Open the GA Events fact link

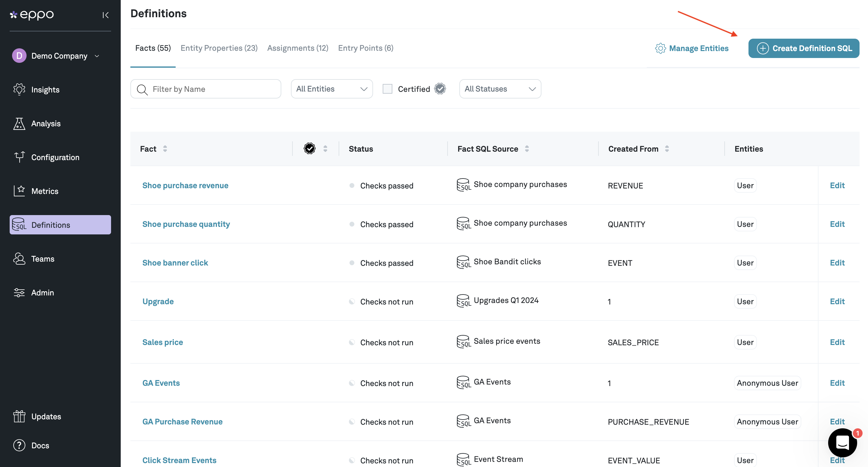[161, 383]
